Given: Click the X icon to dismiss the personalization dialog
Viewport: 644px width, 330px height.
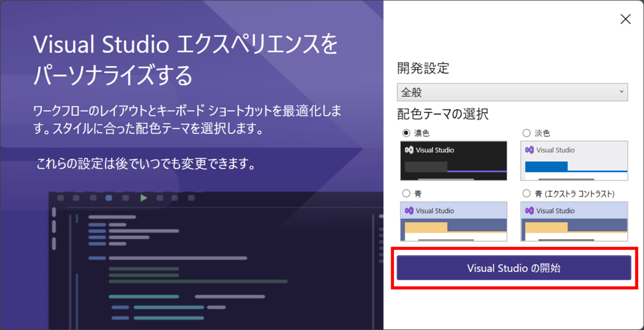Looking at the screenshot, I should [625, 19].
